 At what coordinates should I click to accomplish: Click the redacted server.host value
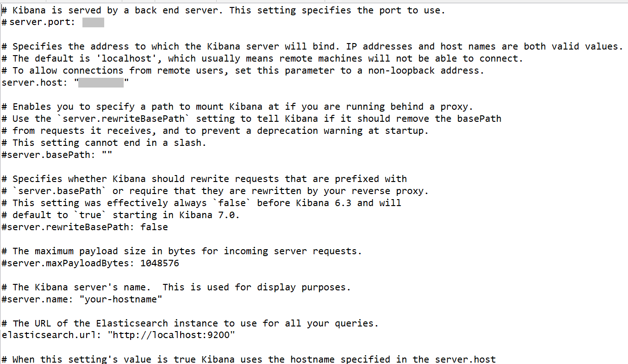(101, 83)
